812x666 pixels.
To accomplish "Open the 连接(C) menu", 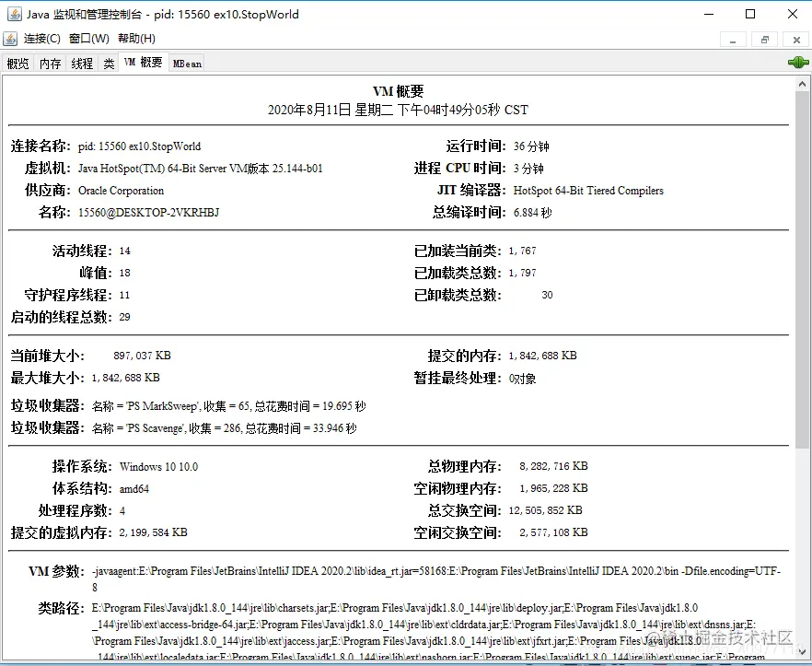I will click(42, 39).
